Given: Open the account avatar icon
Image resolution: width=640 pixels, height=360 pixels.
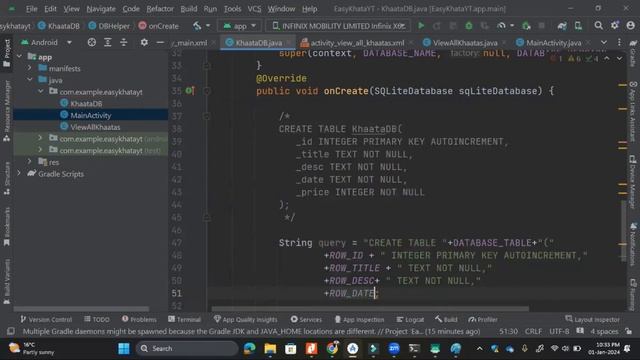Looking at the screenshot, I should [x=631, y=26].
